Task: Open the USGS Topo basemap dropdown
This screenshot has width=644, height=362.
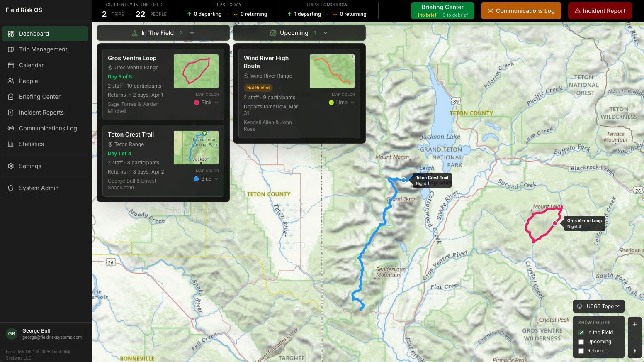Action: (x=598, y=306)
